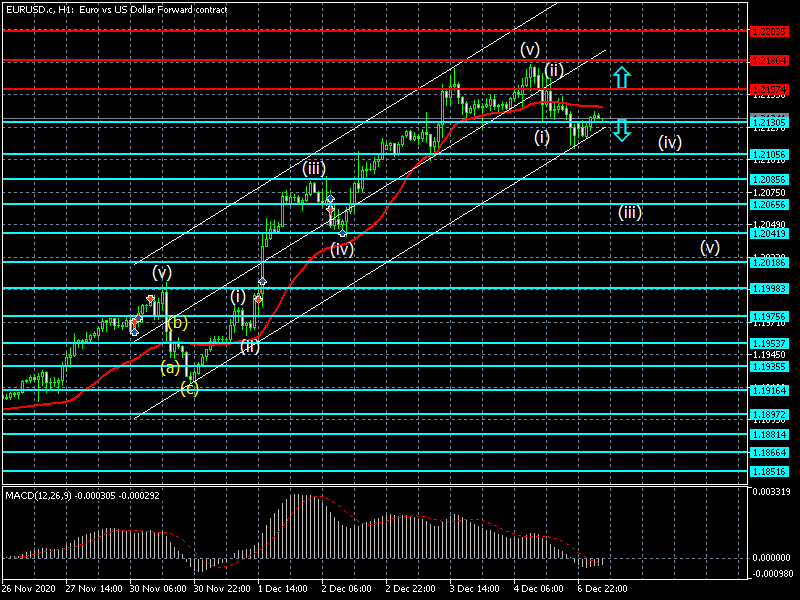Click the red 1.22035 price level label
This screenshot has height=600, width=800.
769,32
